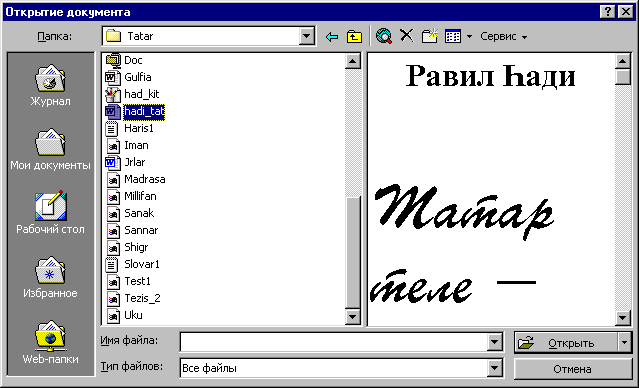
Task: Click the file icon beside Madrasa
Action: (113, 179)
